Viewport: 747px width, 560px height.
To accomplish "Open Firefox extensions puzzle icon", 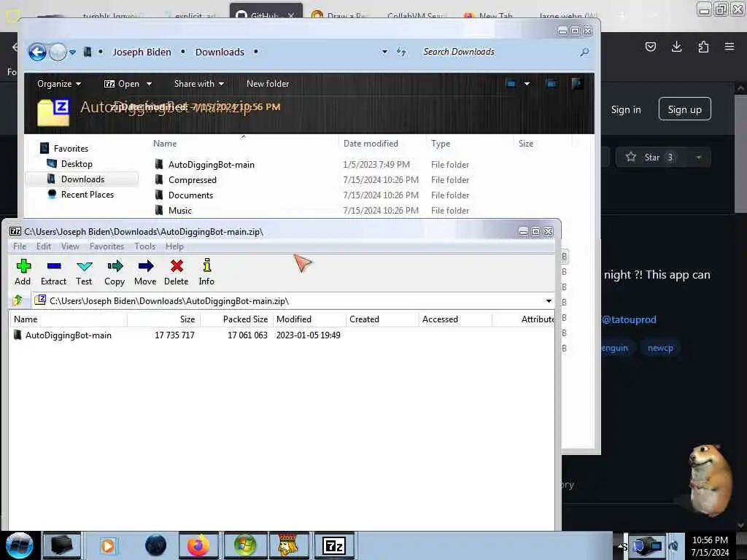I will pos(703,47).
